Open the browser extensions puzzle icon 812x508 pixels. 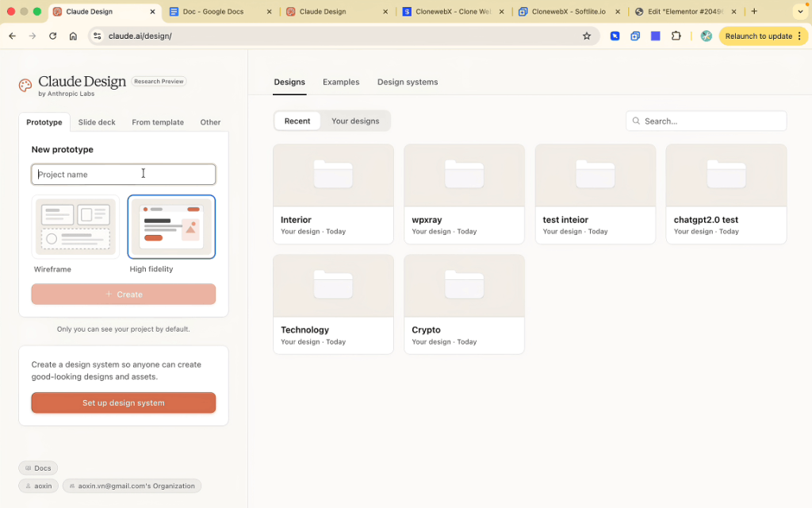point(676,36)
